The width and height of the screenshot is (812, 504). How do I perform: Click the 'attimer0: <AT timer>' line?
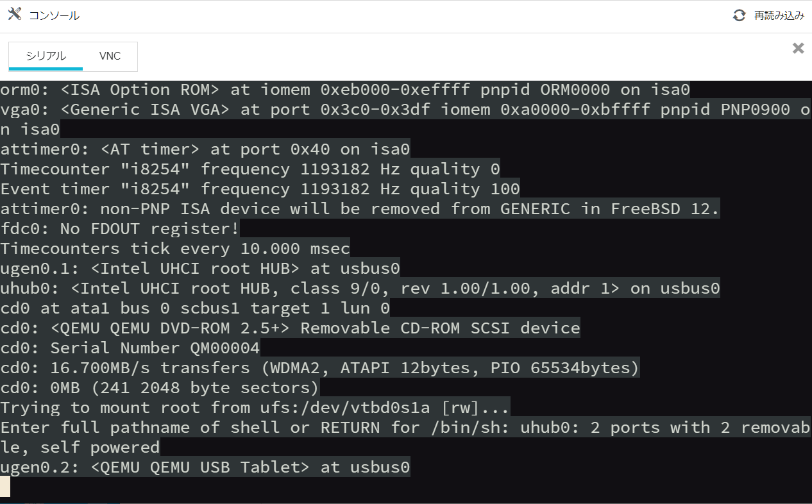coord(205,149)
